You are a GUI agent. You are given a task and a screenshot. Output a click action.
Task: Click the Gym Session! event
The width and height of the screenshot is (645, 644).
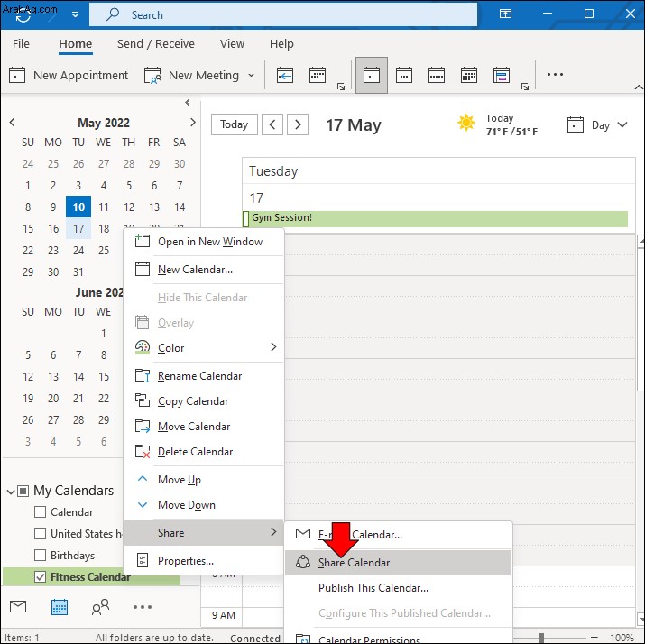click(435, 218)
